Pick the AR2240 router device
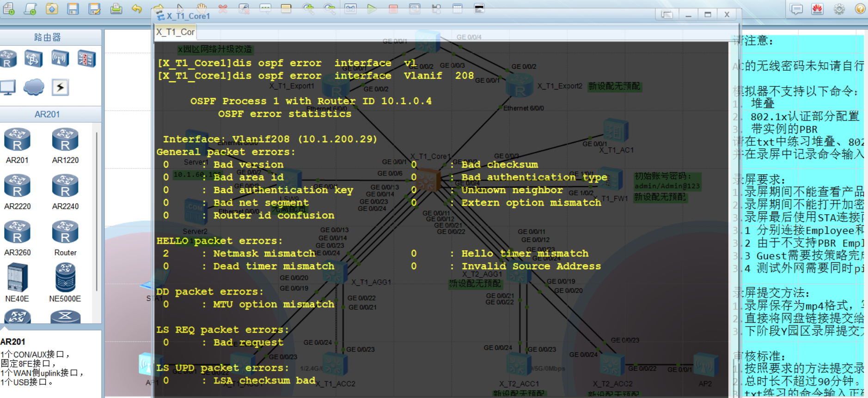Image resolution: width=868 pixels, height=398 pixels. coord(65,192)
